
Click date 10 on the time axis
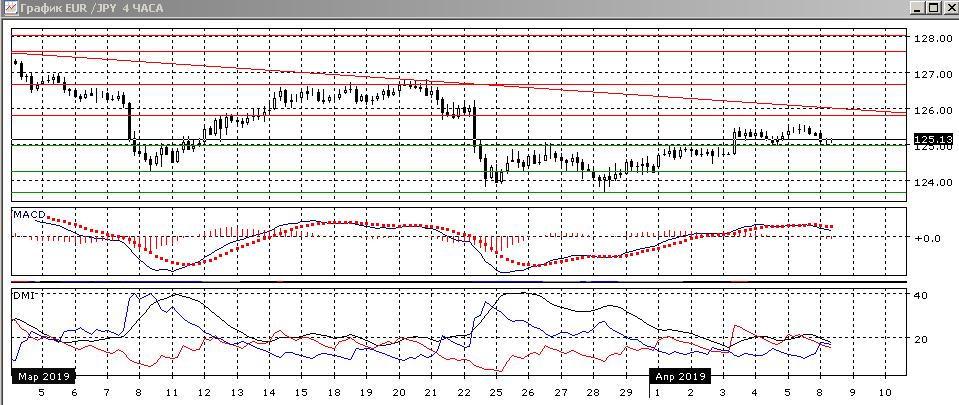click(885, 393)
